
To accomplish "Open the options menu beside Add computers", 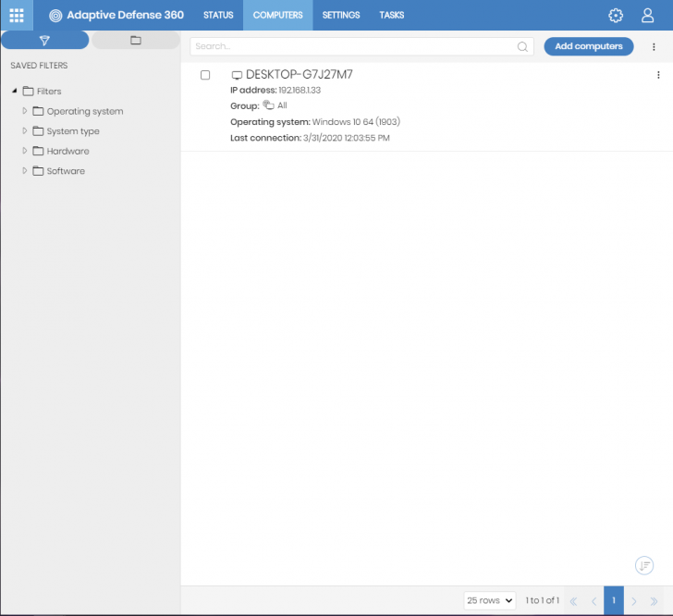I will pos(654,46).
